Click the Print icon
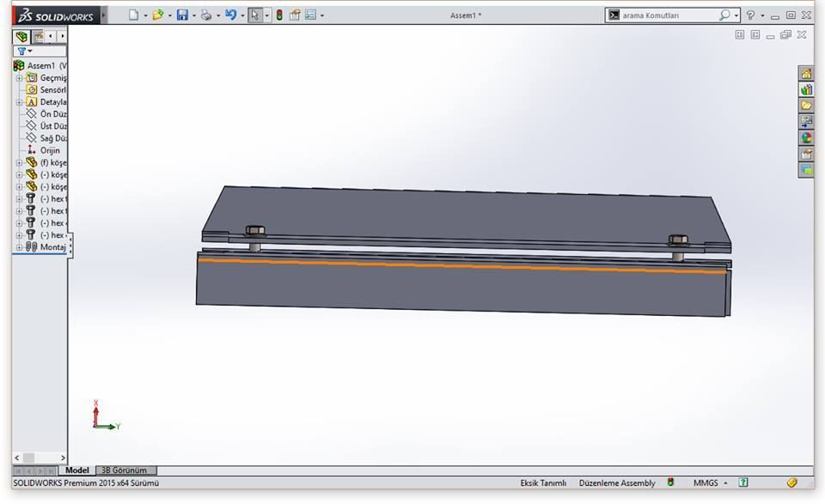The image size is (825, 504). 206,15
